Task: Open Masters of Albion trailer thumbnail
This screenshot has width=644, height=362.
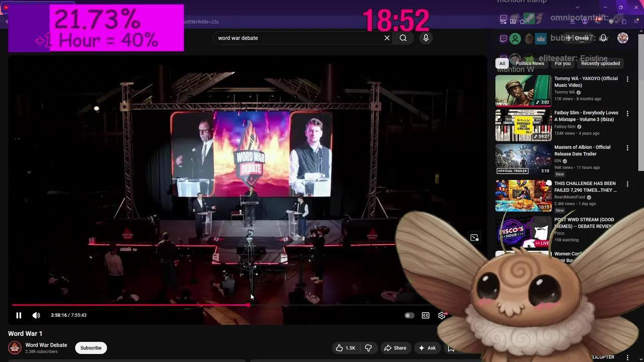Action: click(523, 159)
